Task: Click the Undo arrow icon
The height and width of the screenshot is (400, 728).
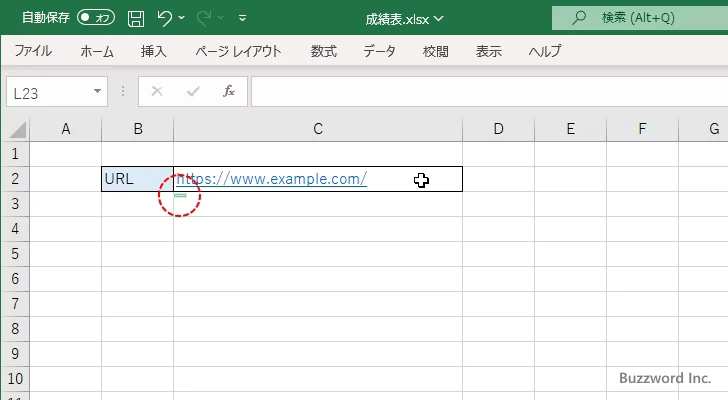Action: tap(164, 18)
